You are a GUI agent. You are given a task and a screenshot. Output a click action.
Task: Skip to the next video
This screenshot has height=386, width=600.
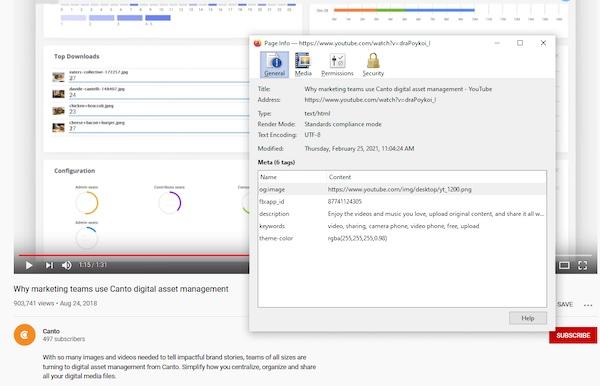[x=49, y=265]
